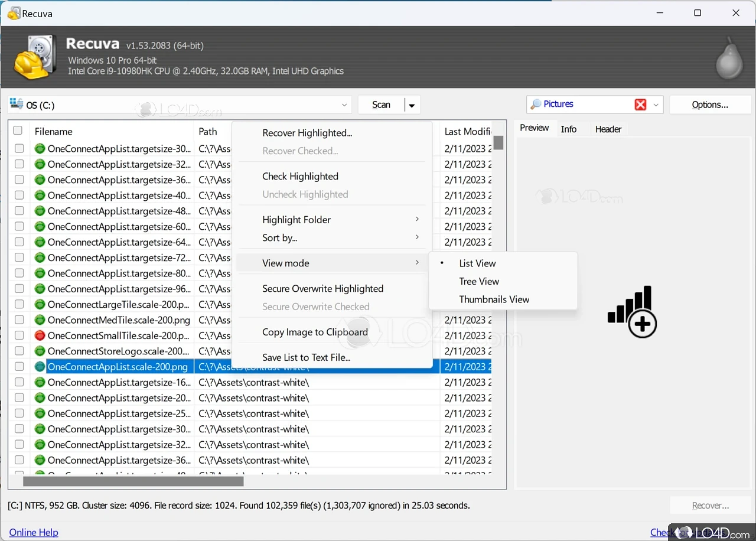Check the box for OneConnectStoreLogo.scale-200
The width and height of the screenshot is (756, 541).
pos(19,351)
